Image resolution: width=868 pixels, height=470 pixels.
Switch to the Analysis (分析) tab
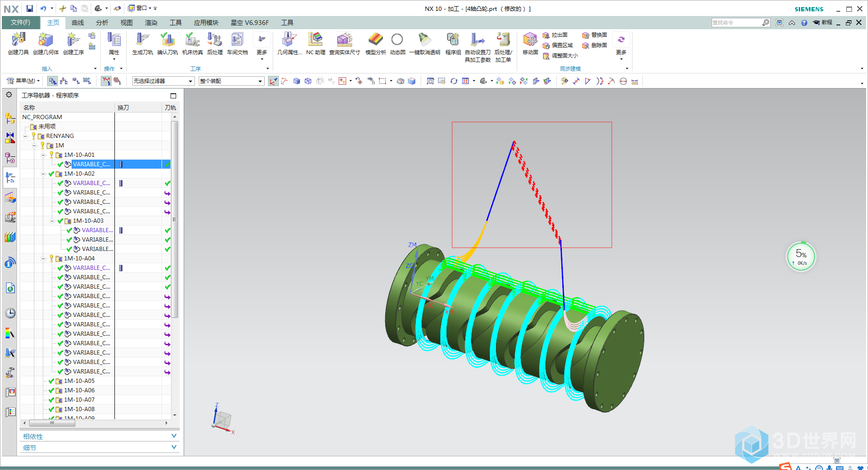[102, 23]
